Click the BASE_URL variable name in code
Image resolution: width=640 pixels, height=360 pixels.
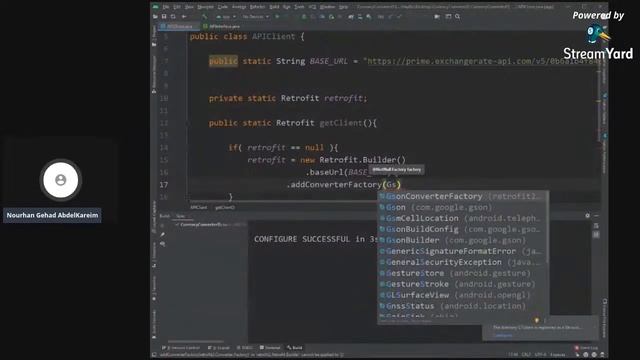pos(329,61)
